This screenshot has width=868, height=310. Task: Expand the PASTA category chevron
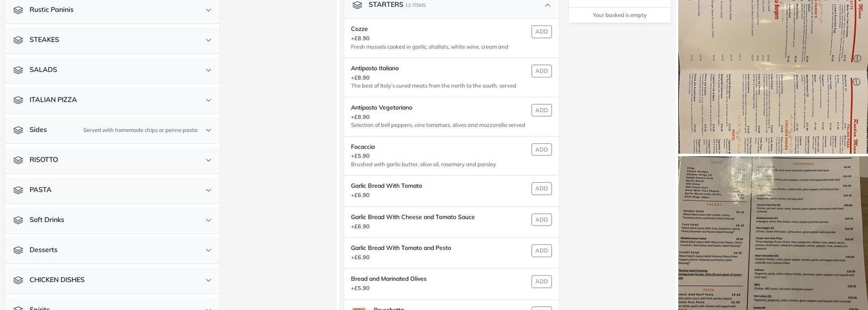click(208, 190)
